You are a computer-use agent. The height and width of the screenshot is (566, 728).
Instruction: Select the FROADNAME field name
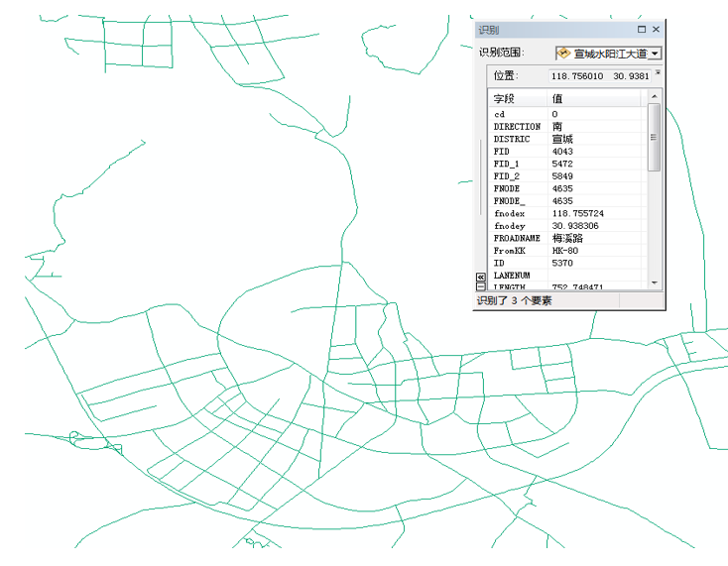click(x=517, y=238)
